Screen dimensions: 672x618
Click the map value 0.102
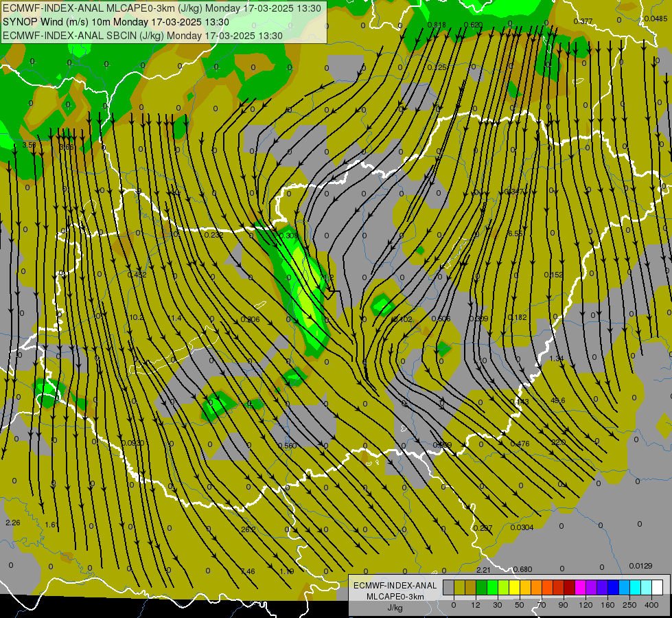pyautogui.click(x=402, y=319)
